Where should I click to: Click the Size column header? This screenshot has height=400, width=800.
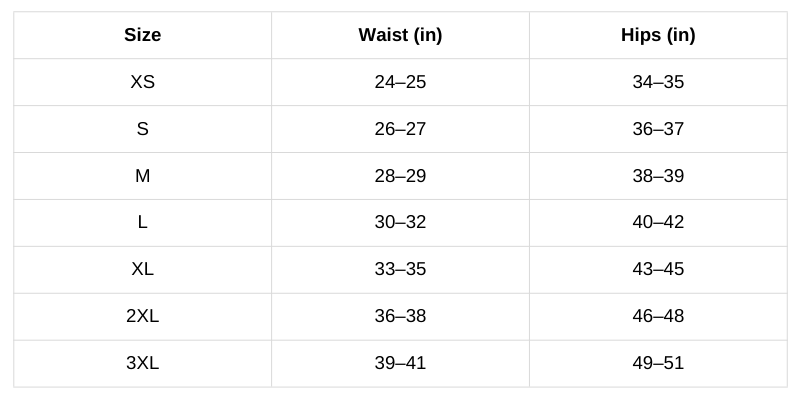point(142,35)
